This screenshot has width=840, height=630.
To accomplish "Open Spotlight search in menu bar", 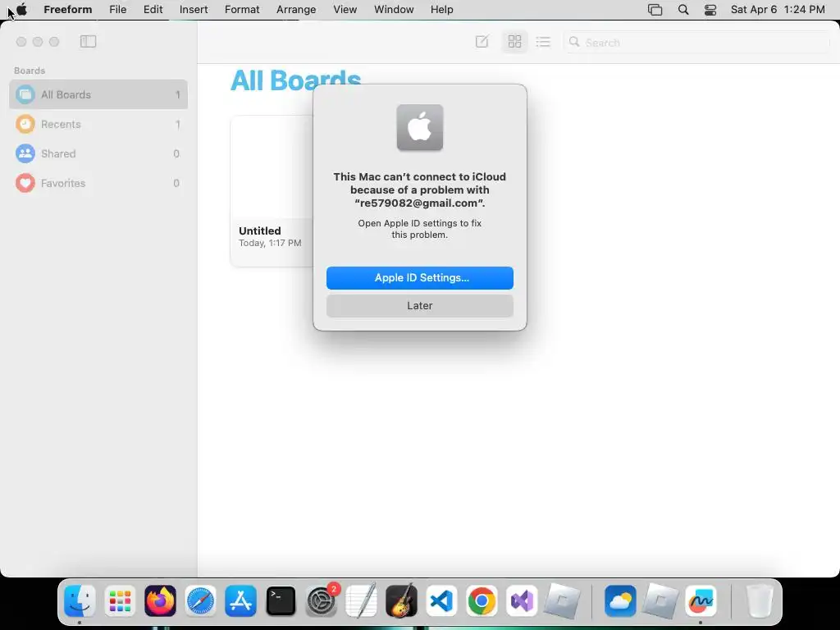I will pos(683,10).
